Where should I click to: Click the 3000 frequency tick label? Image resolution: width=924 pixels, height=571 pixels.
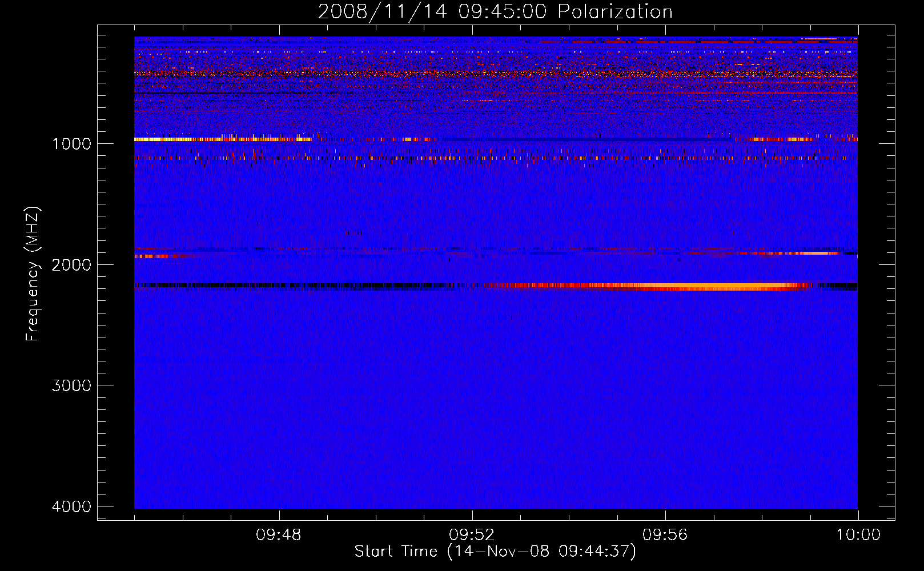(x=71, y=385)
